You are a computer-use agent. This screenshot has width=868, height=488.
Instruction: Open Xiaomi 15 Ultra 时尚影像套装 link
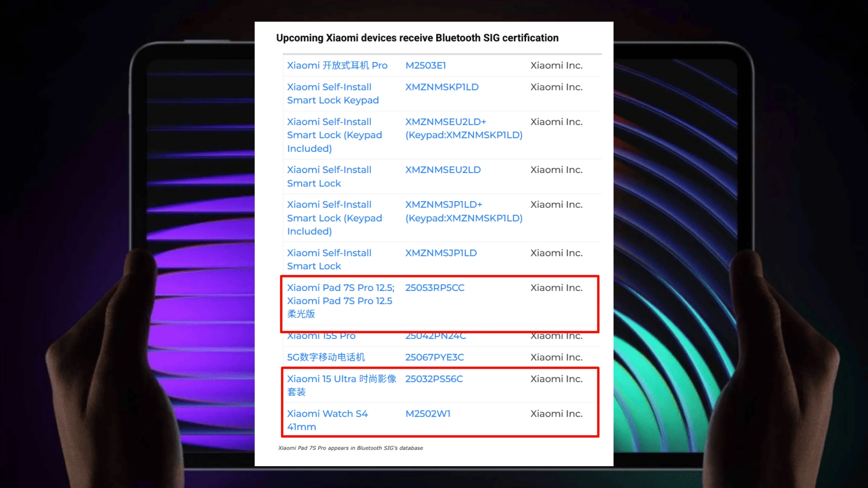tap(342, 385)
